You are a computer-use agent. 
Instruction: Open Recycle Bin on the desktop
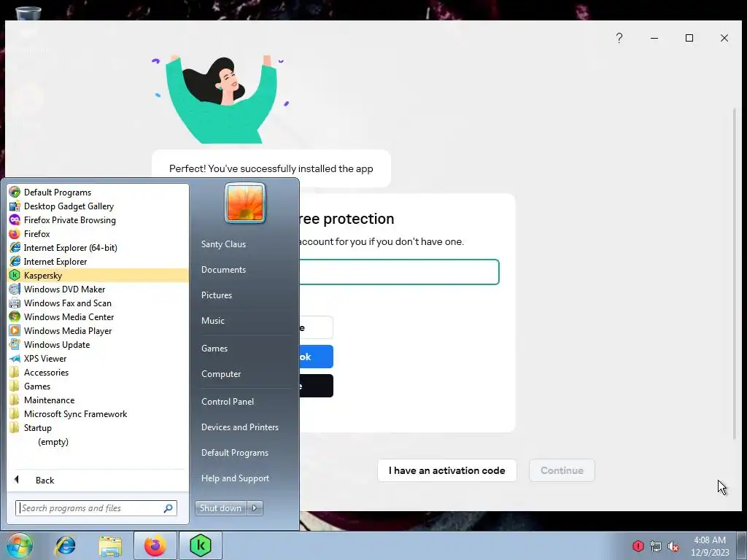28,15
